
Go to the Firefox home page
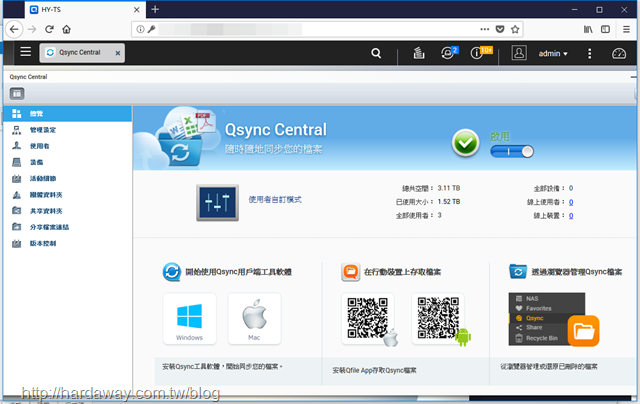click(67, 29)
